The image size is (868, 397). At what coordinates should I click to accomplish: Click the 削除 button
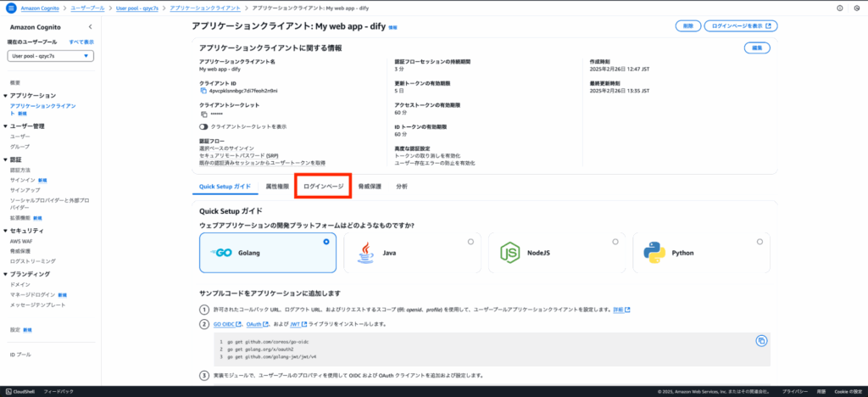click(688, 26)
